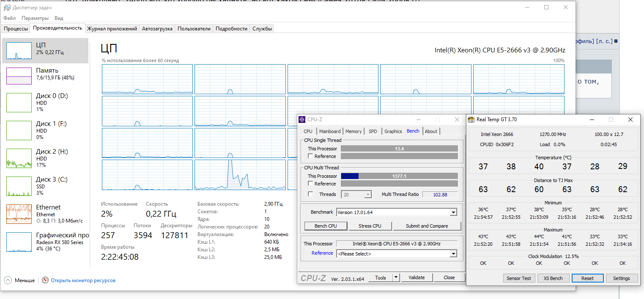This screenshot has height=299, width=644.
Task: Click logical processor graph with large spike
Action: coord(240,175)
